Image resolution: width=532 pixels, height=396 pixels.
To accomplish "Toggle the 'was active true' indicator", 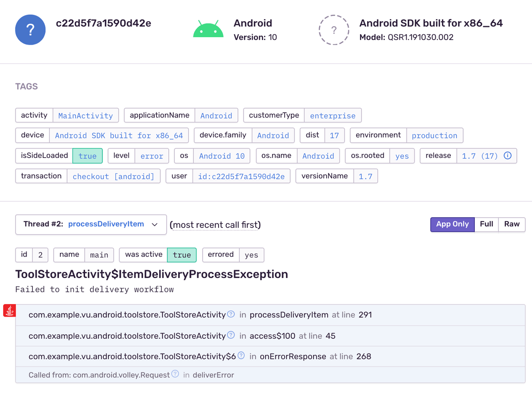I will click(182, 255).
